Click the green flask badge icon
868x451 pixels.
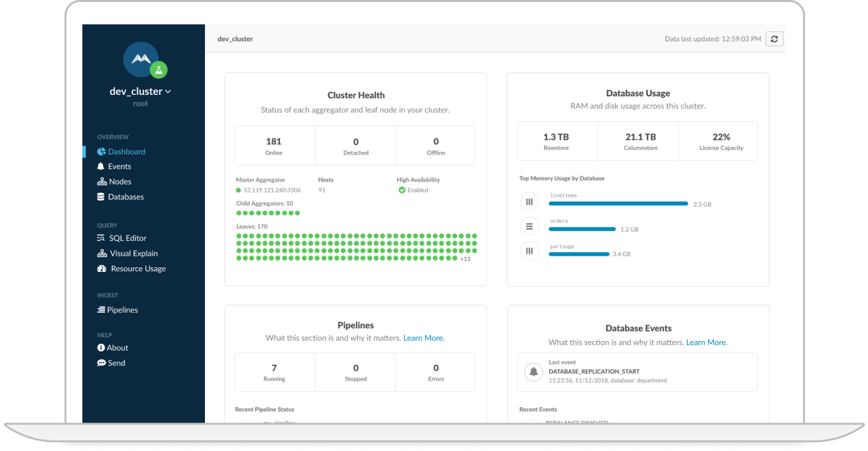[159, 70]
